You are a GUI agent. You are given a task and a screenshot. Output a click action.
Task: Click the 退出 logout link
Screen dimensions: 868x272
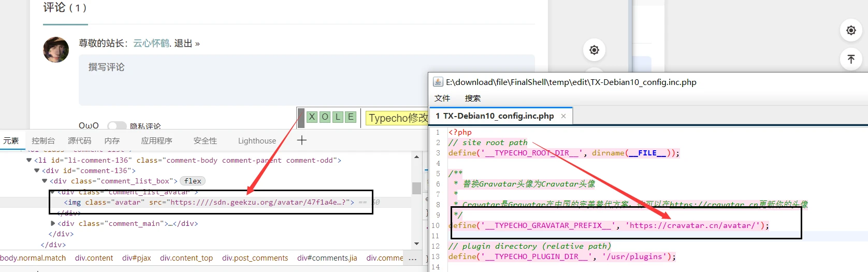tap(183, 44)
